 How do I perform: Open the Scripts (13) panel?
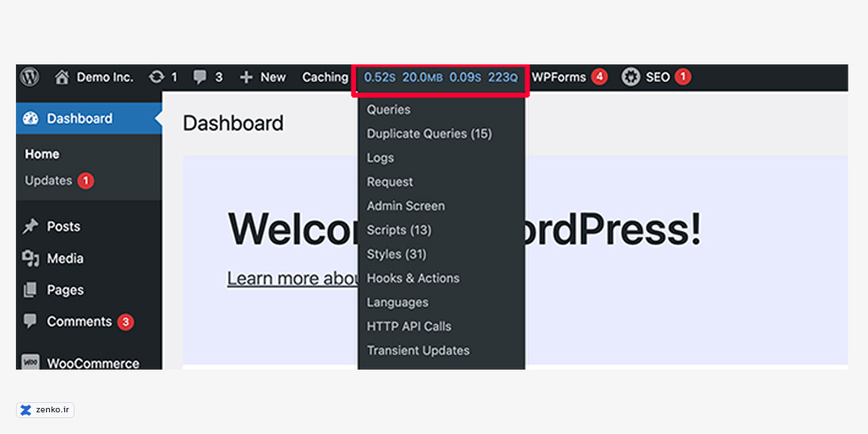coord(399,230)
